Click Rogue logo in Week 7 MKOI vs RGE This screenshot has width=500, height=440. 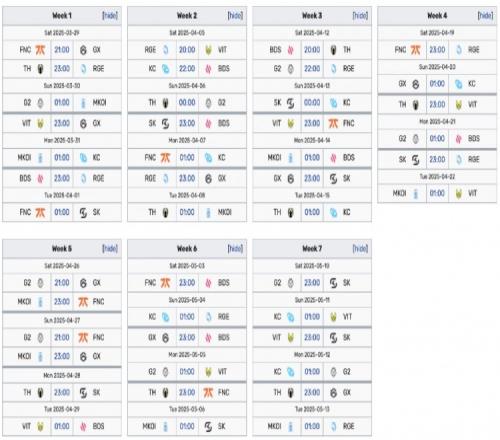pos(333,426)
